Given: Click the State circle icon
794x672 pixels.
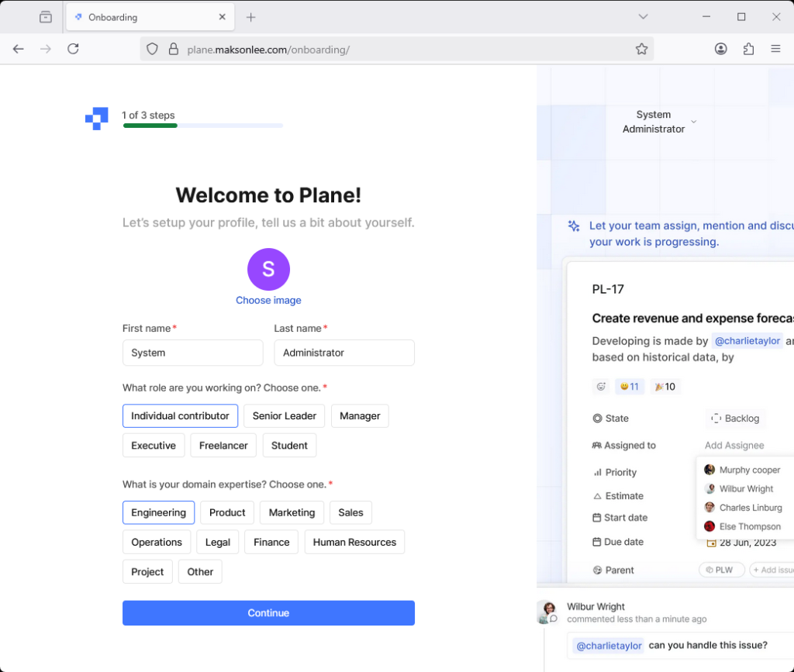Looking at the screenshot, I should (x=598, y=419).
